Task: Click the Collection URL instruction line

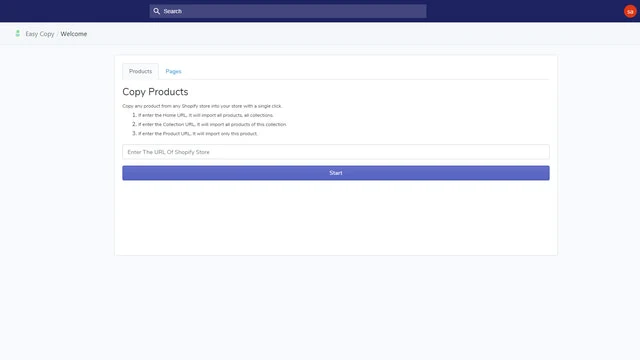Action: tap(212, 124)
